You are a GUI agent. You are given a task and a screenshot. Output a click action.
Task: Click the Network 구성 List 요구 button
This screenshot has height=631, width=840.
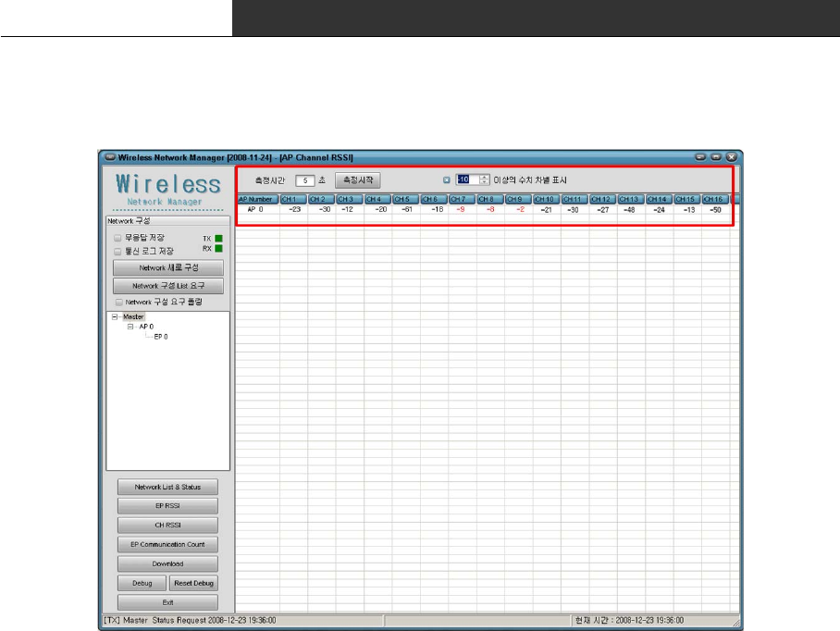[168, 286]
